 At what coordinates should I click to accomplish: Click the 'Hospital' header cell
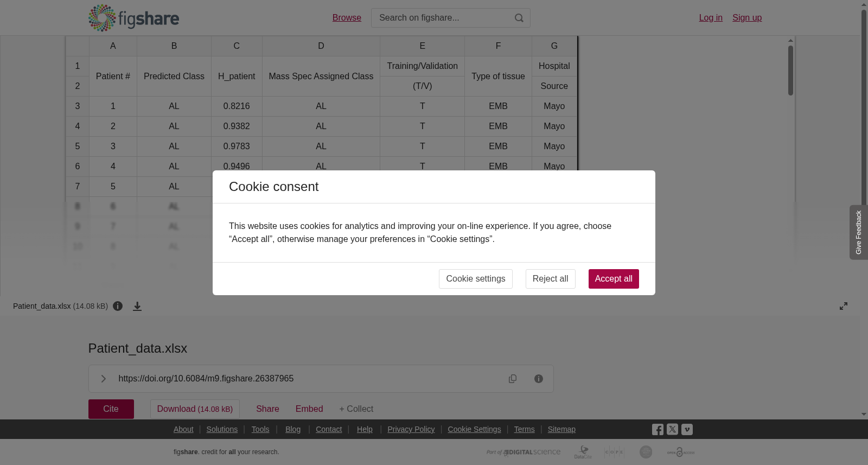tap(554, 66)
